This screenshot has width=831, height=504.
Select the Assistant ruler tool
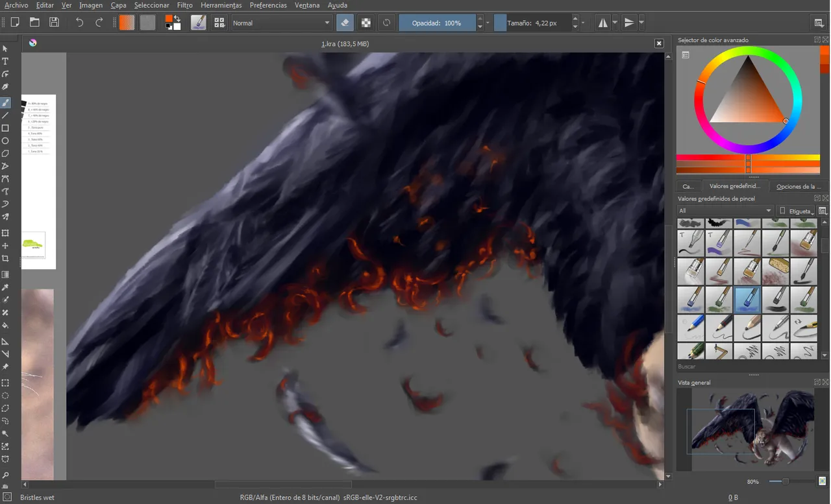(5, 341)
